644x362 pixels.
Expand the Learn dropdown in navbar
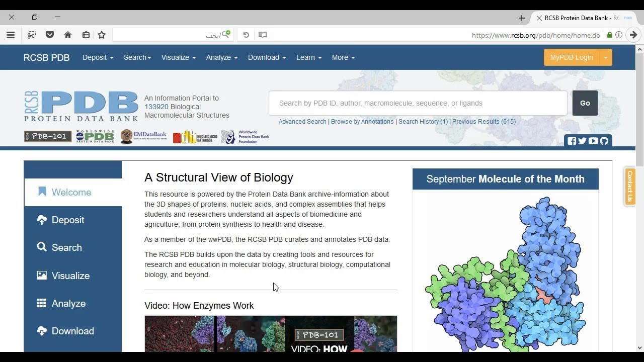309,57
